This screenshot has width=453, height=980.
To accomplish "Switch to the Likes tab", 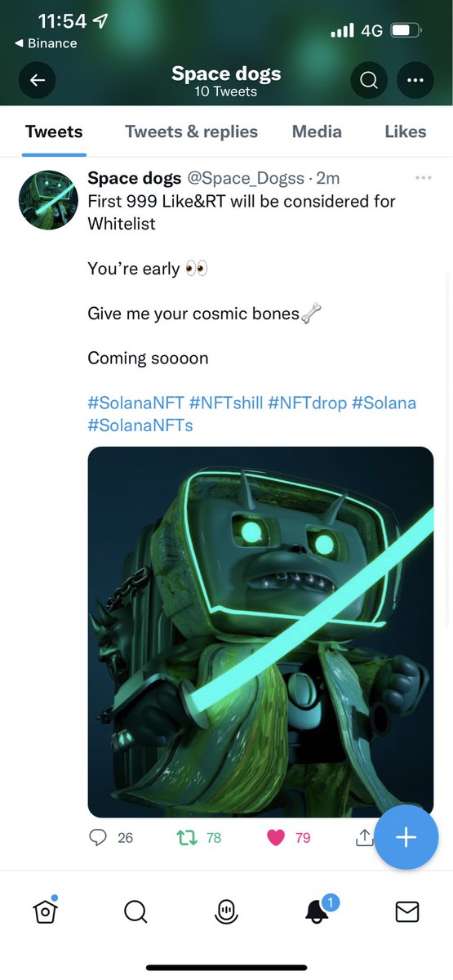I will [x=406, y=131].
